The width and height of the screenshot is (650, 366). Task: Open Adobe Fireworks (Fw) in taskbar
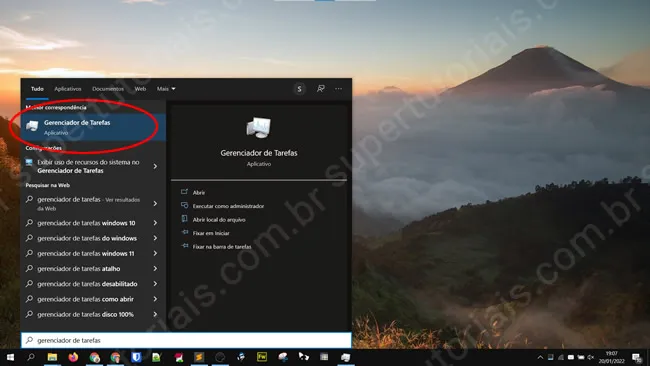coord(262,357)
